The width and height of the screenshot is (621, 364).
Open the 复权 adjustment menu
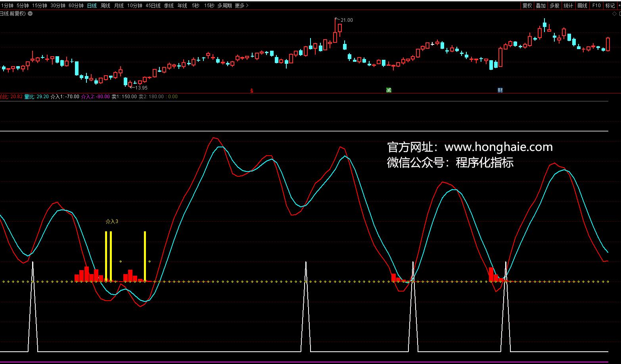527,6
